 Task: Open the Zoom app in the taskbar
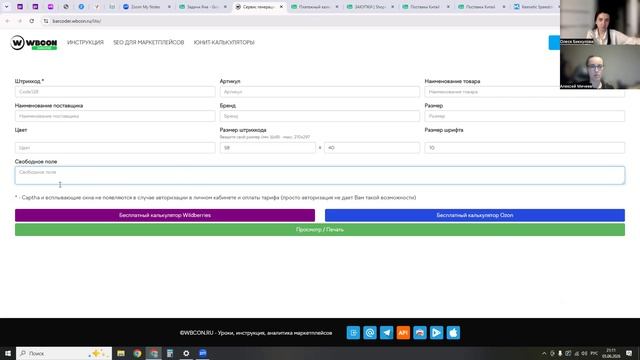[203, 353]
